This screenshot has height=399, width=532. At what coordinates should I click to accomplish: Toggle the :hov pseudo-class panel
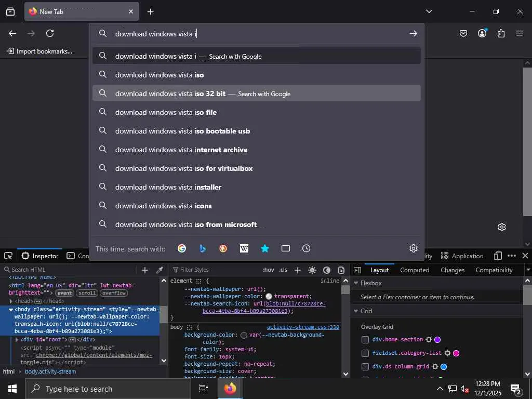coord(269,270)
